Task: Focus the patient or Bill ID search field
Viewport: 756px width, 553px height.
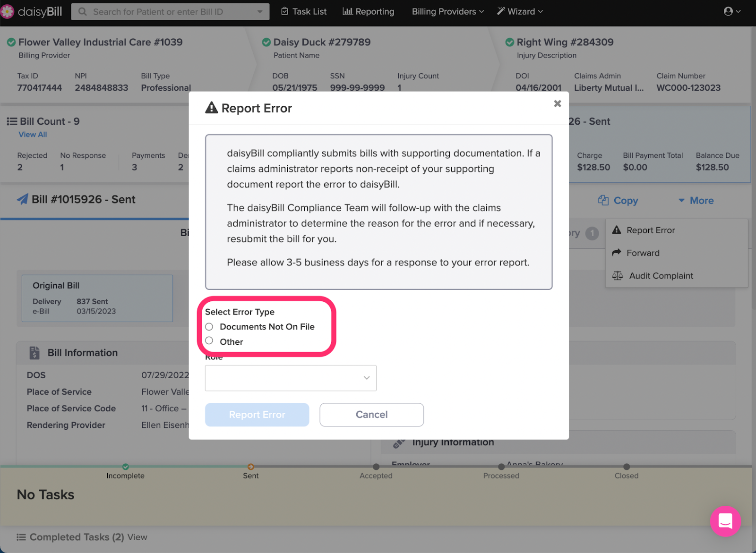Action: point(170,12)
